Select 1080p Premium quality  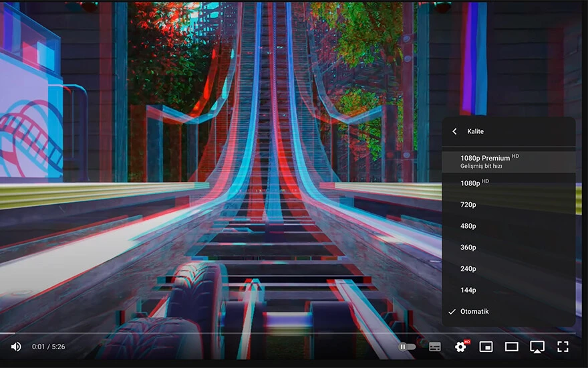[508, 162]
